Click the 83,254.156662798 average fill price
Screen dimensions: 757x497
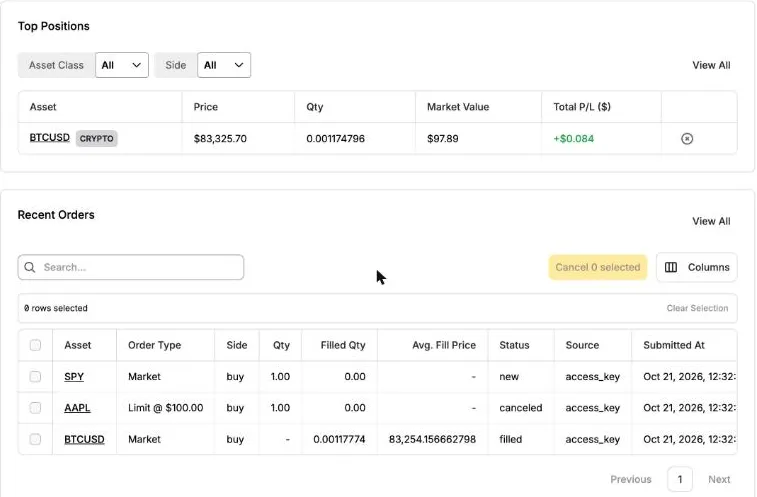point(432,439)
